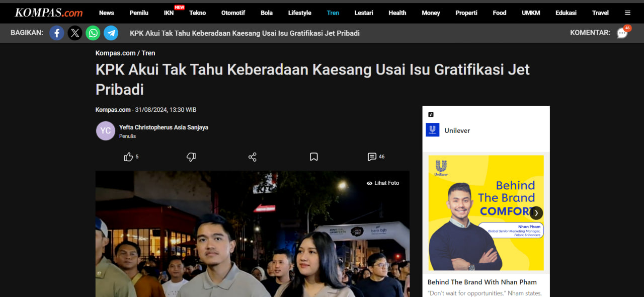Viewport: 644px width, 297px height.
Task: Open author Yefta Christopherus Asia Sanjaya
Action: tap(164, 127)
